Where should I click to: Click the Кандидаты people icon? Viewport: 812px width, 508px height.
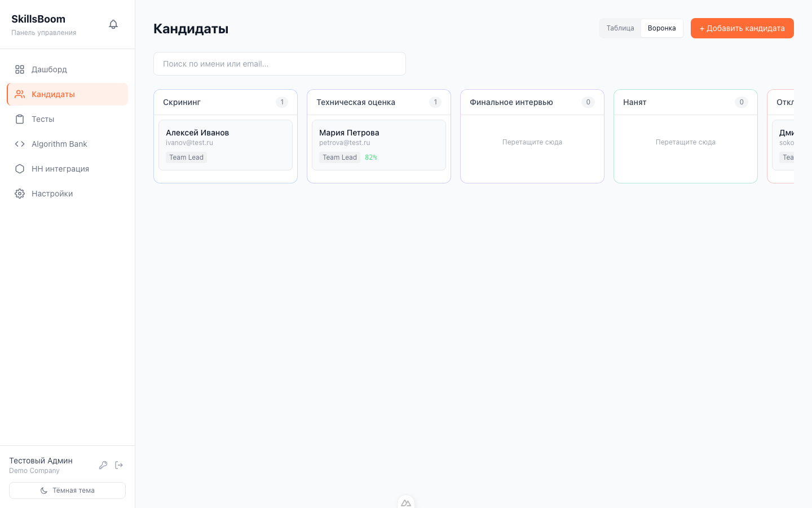pos(20,94)
